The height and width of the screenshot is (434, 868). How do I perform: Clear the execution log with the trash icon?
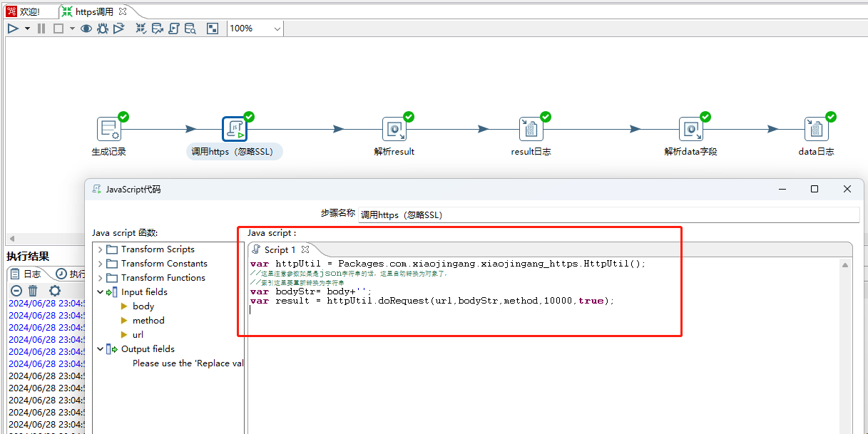(x=33, y=291)
